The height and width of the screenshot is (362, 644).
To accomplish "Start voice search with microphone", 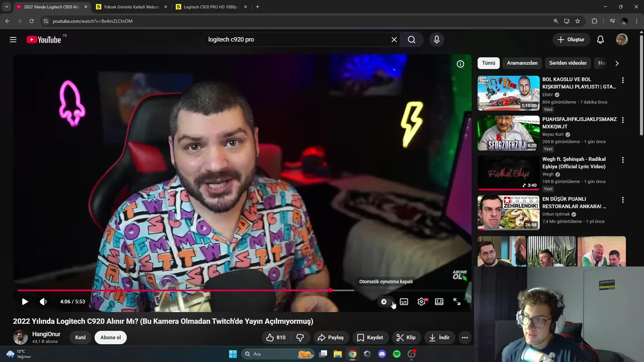I will click(x=437, y=40).
